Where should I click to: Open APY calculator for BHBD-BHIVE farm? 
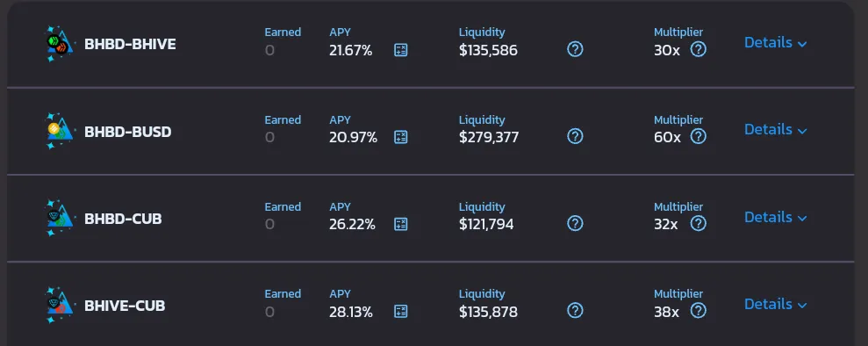tap(401, 50)
